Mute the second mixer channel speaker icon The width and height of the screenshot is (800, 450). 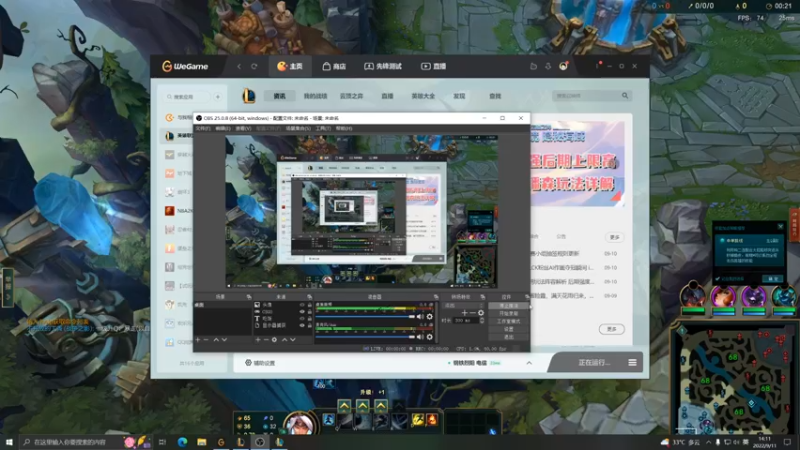tap(420, 337)
